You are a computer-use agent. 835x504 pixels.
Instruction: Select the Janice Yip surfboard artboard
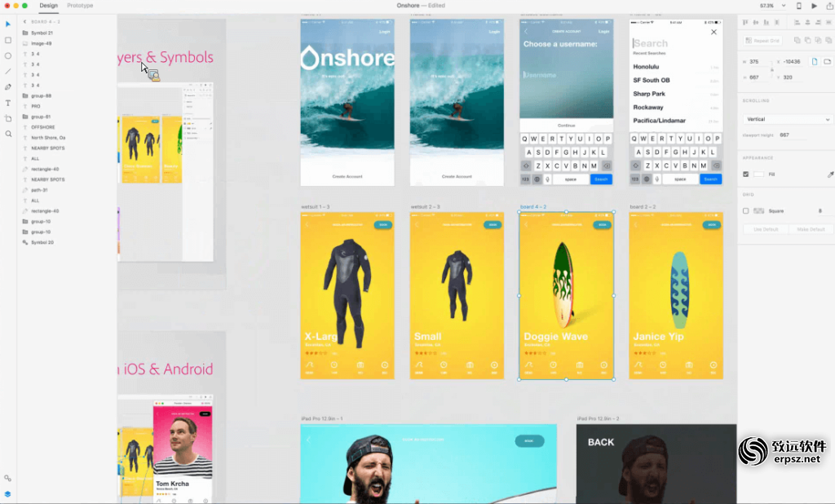tap(676, 296)
